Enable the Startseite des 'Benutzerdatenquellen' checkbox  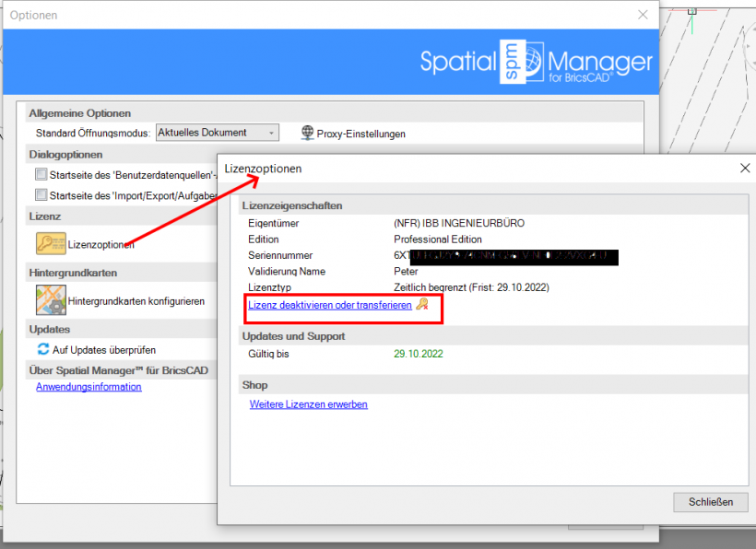point(41,175)
